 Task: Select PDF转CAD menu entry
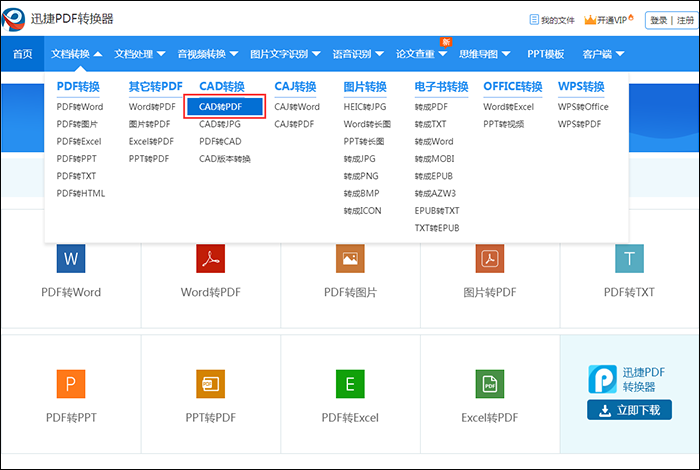220,141
